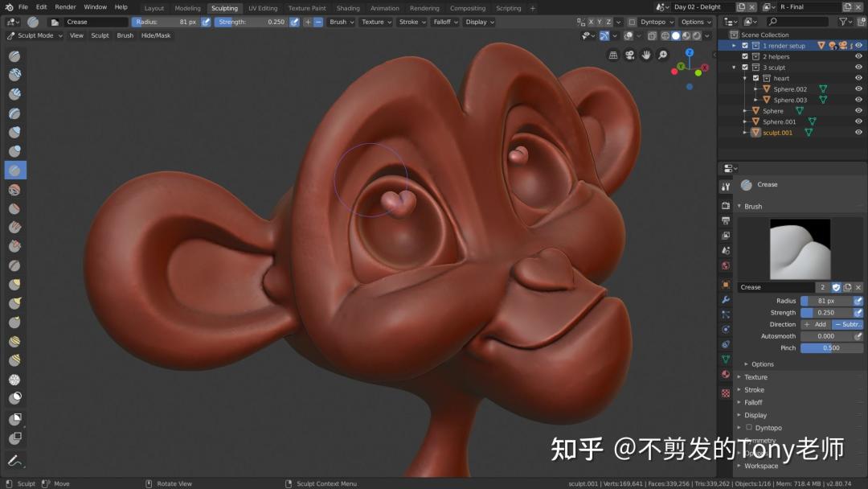
Task: Select the Inflate brush tool
Action: click(15, 133)
